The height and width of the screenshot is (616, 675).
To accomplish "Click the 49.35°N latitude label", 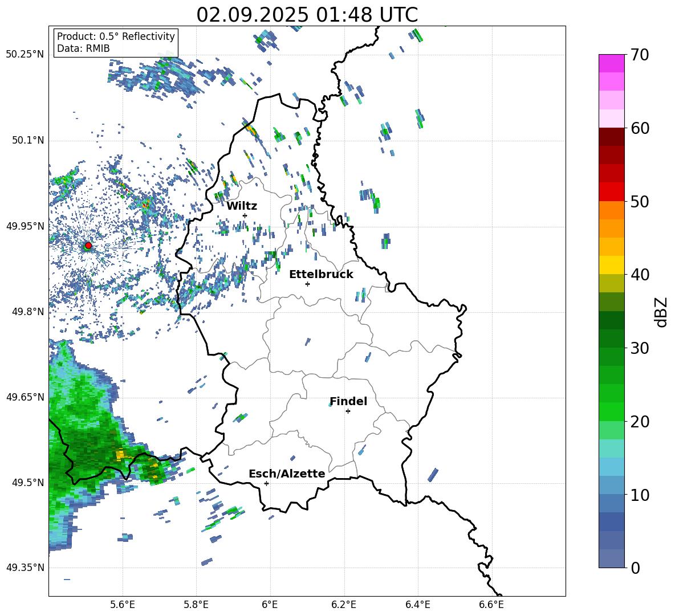I will click(x=25, y=568).
